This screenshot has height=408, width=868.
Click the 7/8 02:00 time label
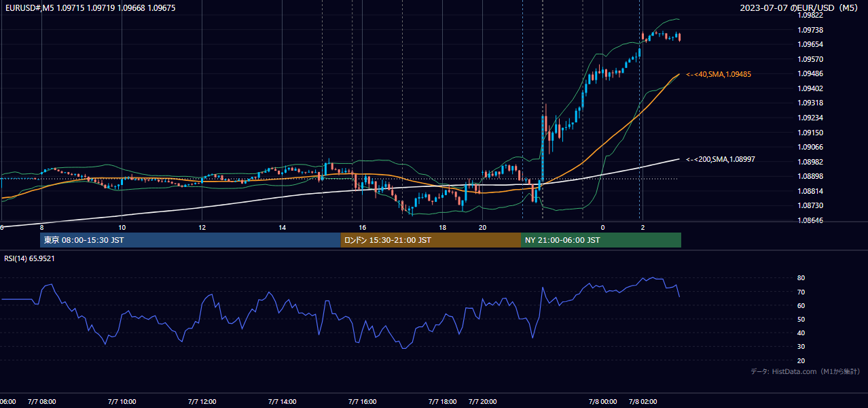coord(643,402)
